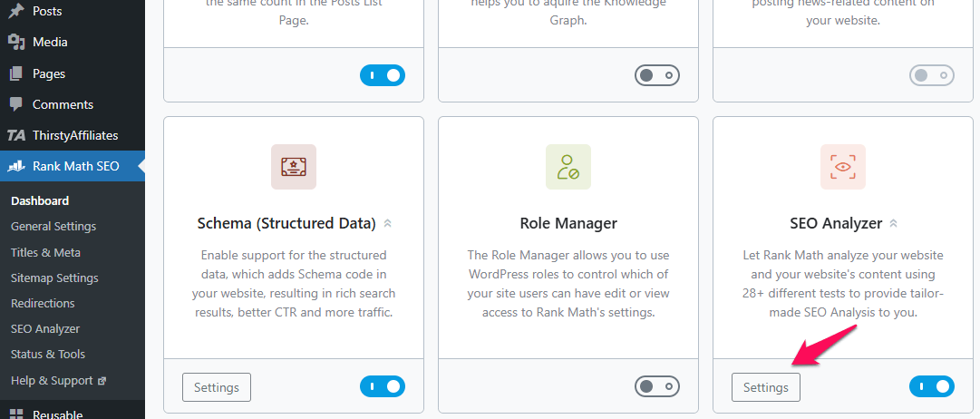Viewport: 980px width, 419px height.
Task: Expand the chevron next to Schema (Structured Data)
Action: click(387, 223)
